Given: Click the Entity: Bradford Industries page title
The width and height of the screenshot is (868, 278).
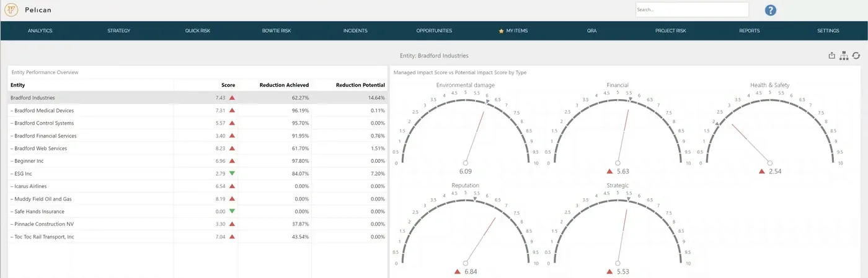Looking at the screenshot, I should pyautogui.click(x=434, y=56).
